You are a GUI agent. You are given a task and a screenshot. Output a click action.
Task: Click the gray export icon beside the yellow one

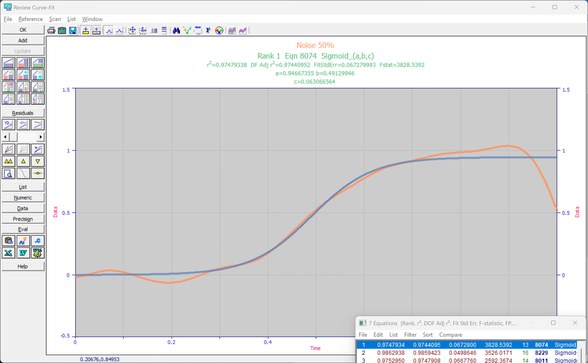pos(96,30)
